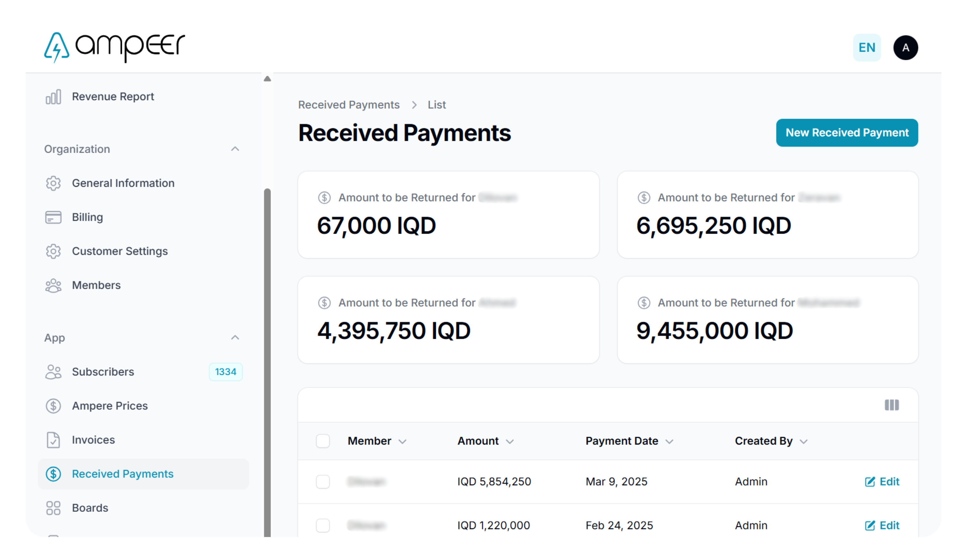Click New Received Payment button
Image resolution: width=967 pixels, height=560 pixels.
point(847,133)
